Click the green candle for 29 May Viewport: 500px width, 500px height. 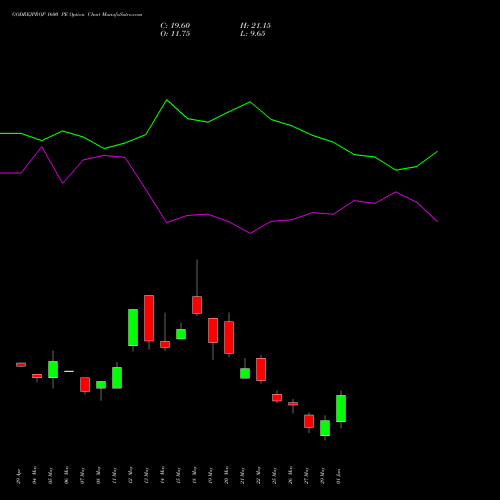coord(325,428)
